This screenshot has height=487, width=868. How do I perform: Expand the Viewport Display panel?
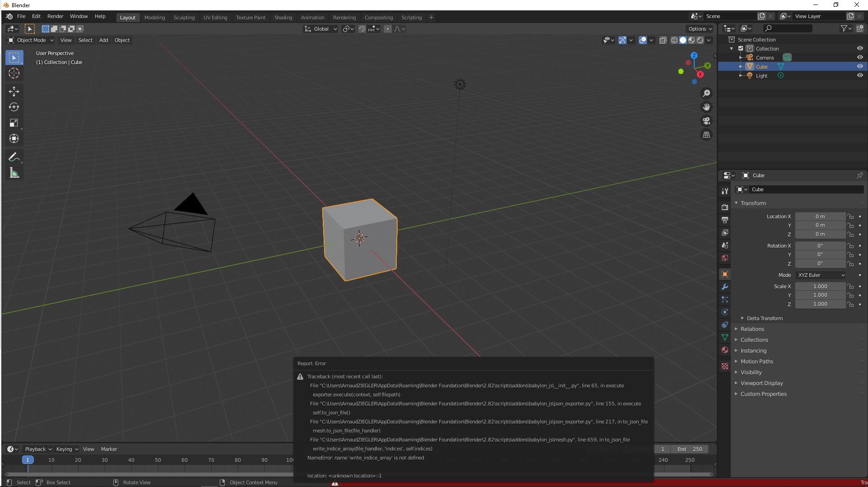coord(761,383)
